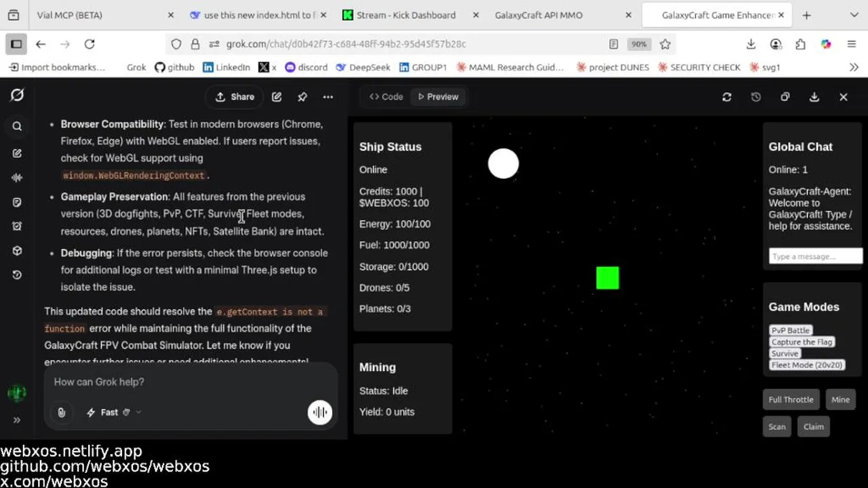This screenshot has width=868, height=488.
Task: Open the colorful extension icon in toolbar
Action: click(x=826, y=44)
